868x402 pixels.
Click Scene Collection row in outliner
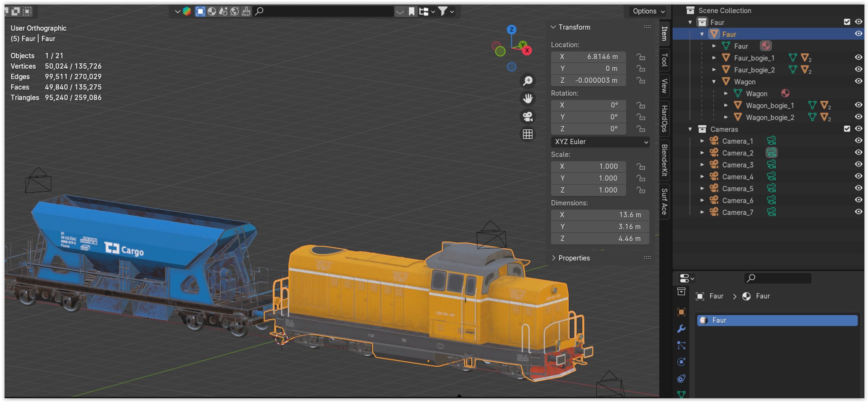pos(724,10)
